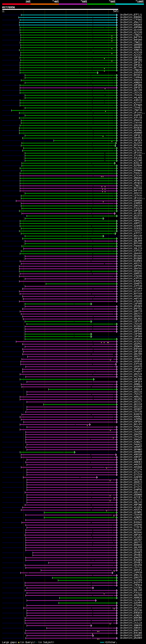
Task: Select the UniRef100_Q6ZJH9 label
Action: point(131,90)
